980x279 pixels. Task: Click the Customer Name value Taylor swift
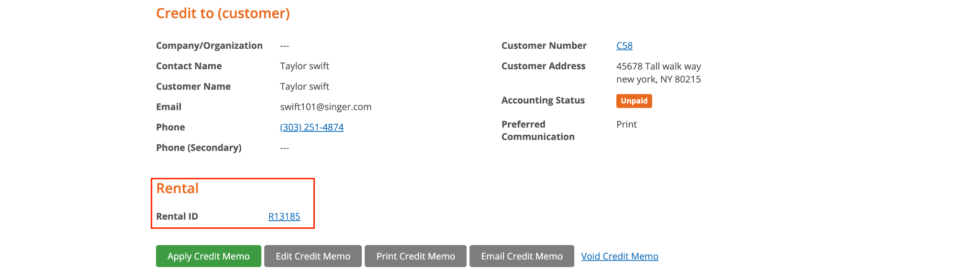[305, 86]
